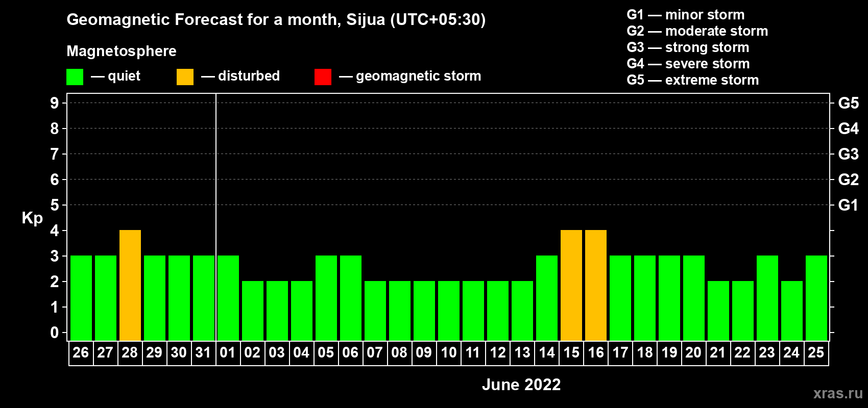Viewport: 868px width, 408px height.
Task: Click date label 18 on the axis
Action: [x=644, y=352]
